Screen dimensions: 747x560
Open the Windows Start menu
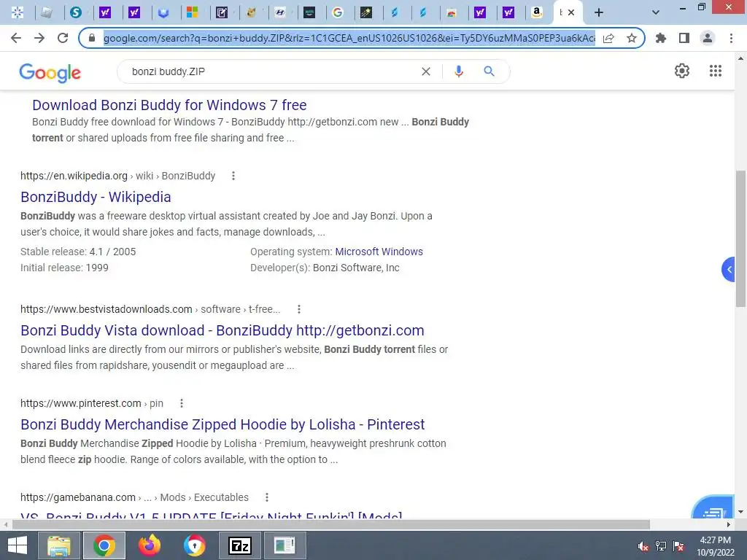pyautogui.click(x=18, y=545)
